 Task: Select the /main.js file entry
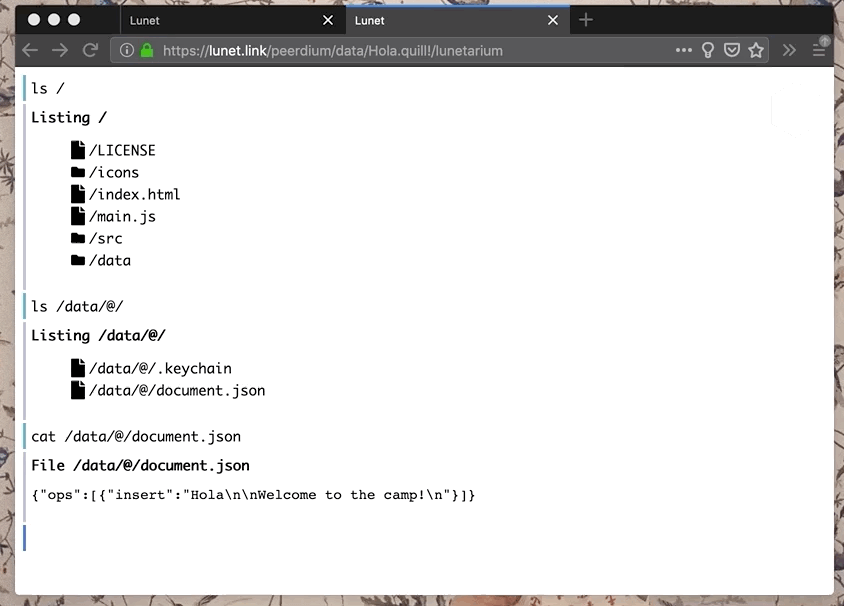tap(121, 217)
